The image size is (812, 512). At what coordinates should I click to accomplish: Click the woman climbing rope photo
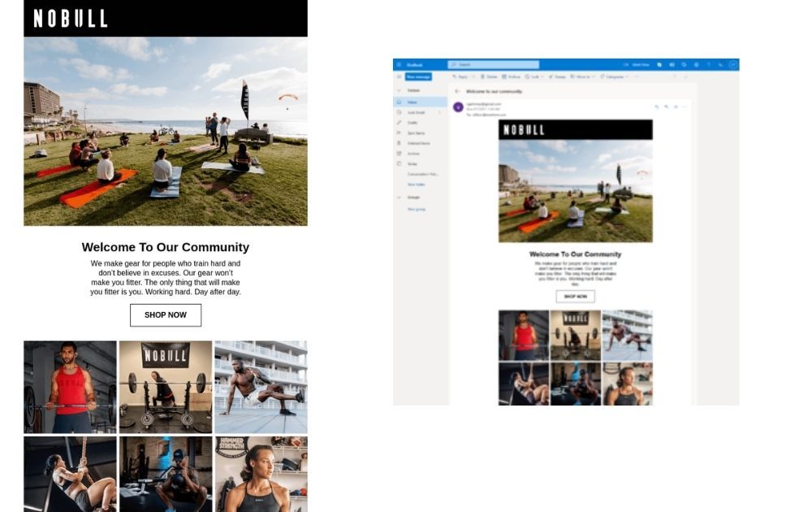(70, 474)
